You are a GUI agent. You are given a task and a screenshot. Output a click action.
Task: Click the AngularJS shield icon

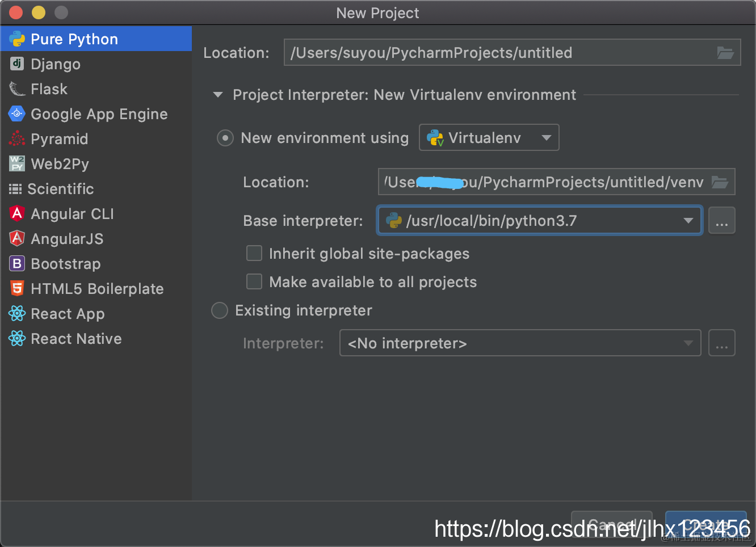17,239
